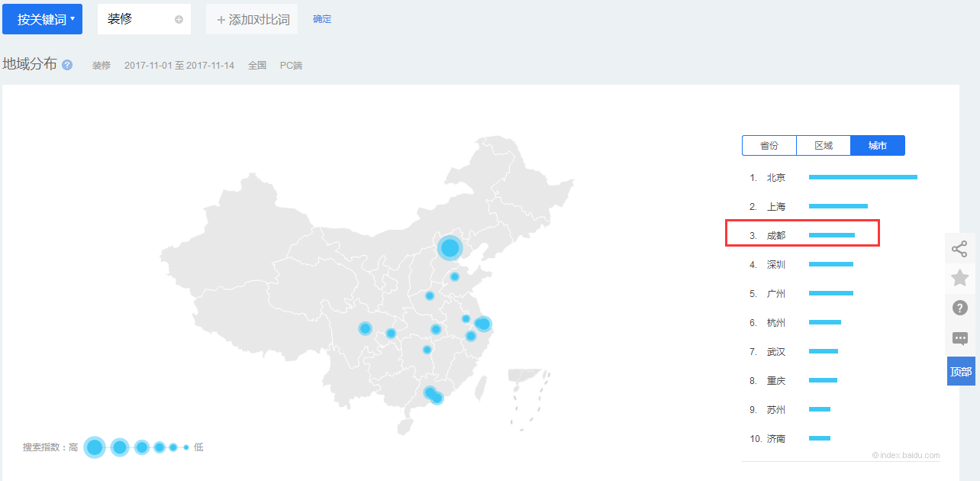The height and width of the screenshot is (481, 980).
Task: Click the 确定 confirm link
Action: tap(322, 19)
